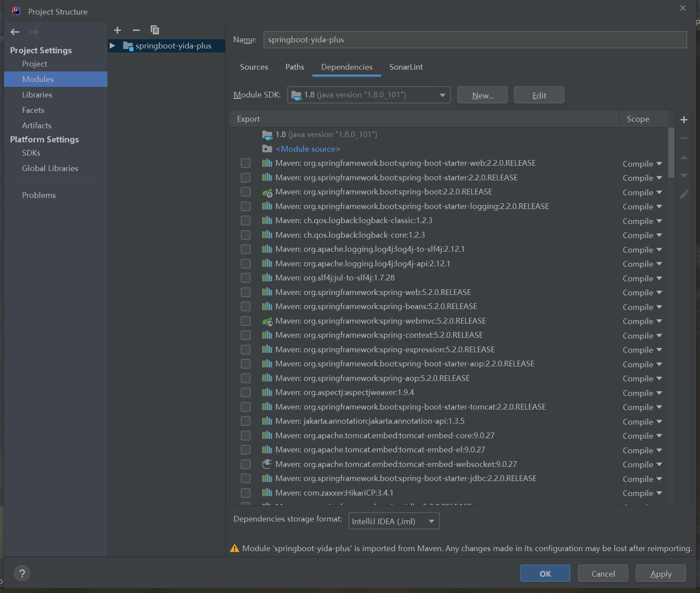Enable export for jakarta.annotation-api:1.3.5

pos(246,421)
